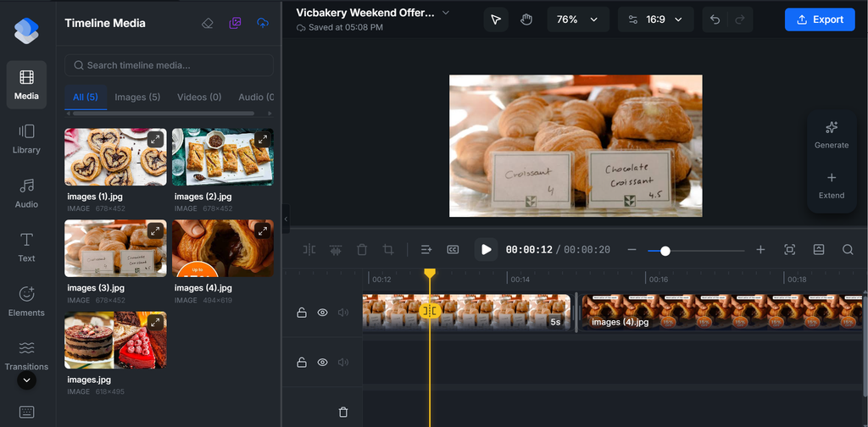Open the Elements sidebar panel
This screenshot has height=427, width=868.
(x=26, y=302)
